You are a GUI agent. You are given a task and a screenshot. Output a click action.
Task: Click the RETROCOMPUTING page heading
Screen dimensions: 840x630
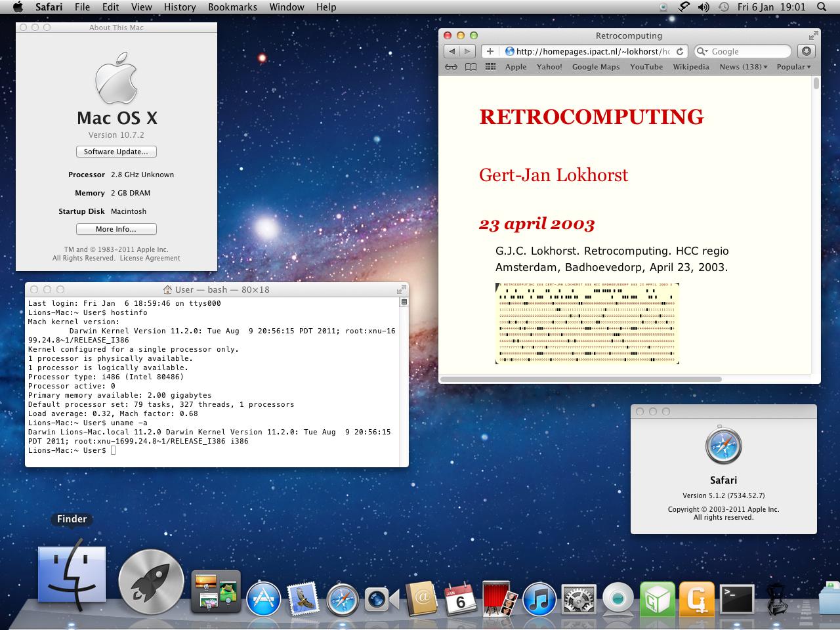591,117
